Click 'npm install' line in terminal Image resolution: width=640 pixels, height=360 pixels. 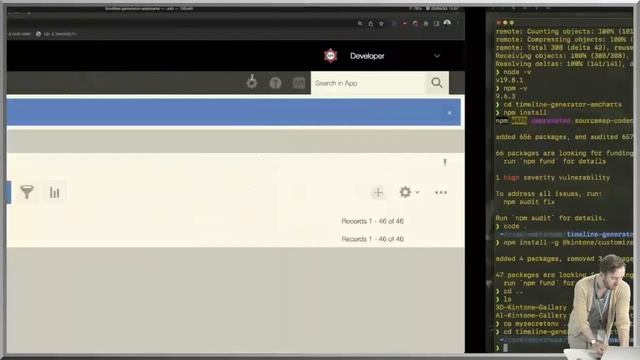click(x=524, y=113)
